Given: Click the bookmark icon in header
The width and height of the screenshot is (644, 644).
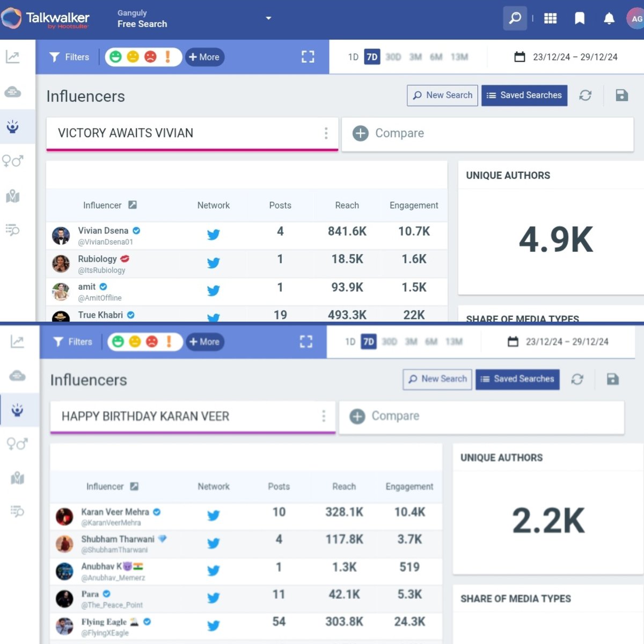Looking at the screenshot, I should click(580, 18).
